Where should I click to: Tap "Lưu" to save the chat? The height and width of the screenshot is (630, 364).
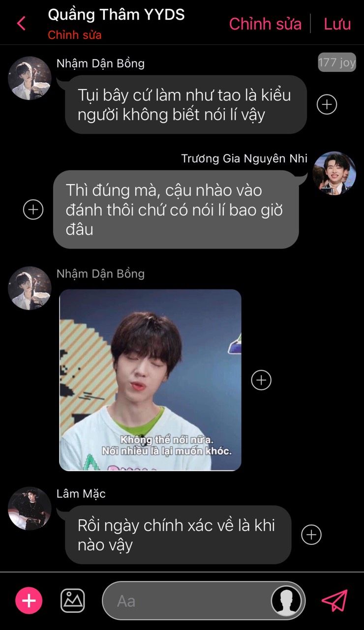tap(337, 24)
